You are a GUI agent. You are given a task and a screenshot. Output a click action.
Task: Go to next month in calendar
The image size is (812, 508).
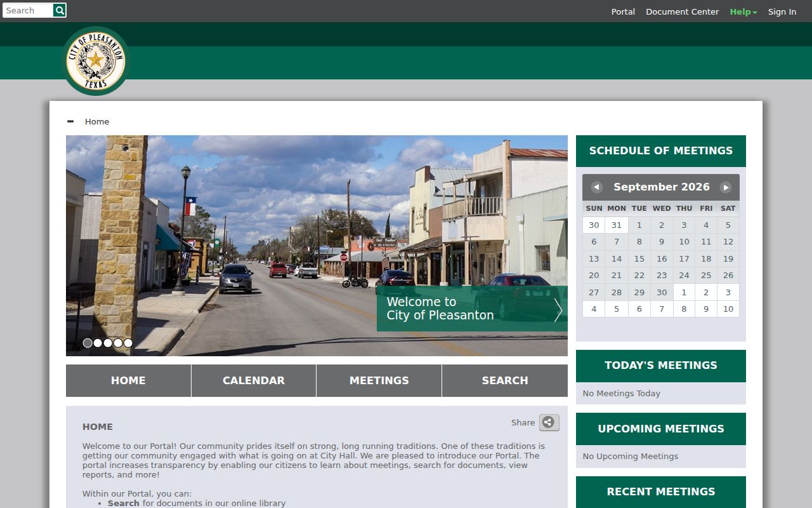coord(726,187)
